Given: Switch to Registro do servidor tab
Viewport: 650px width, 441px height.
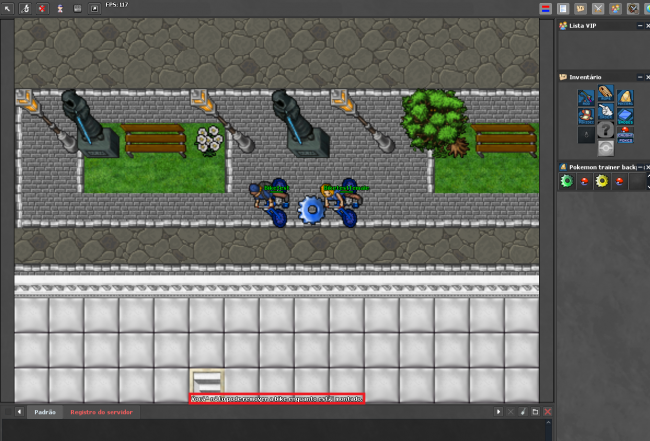Looking at the screenshot, I should pyautogui.click(x=102, y=412).
